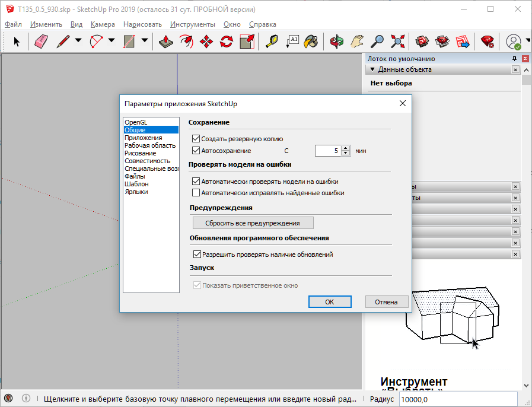Uncheck 'Создать резервную копию' checkbox
The width and height of the screenshot is (532, 407).
click(x=196, y=139)
